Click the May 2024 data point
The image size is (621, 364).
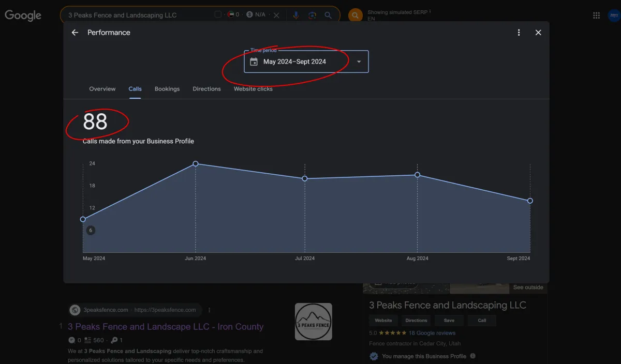83,219
